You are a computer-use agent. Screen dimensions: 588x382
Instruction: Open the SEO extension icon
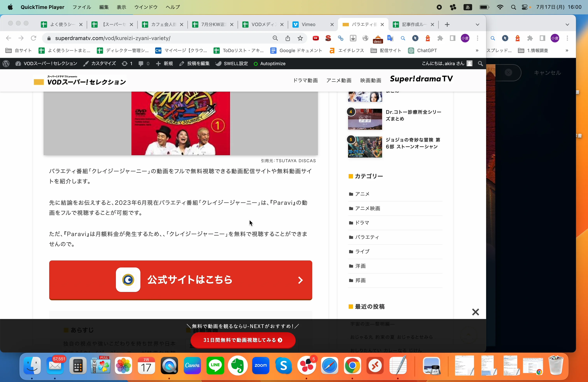pos(328,38)
